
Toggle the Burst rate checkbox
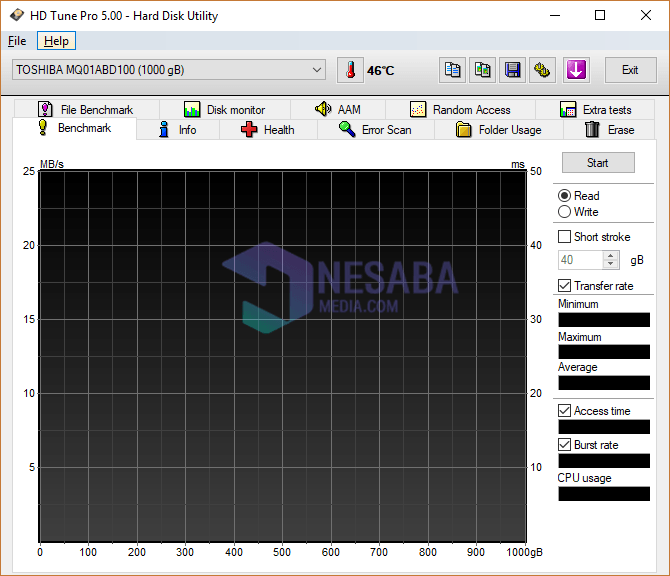[x=564, y=445]
